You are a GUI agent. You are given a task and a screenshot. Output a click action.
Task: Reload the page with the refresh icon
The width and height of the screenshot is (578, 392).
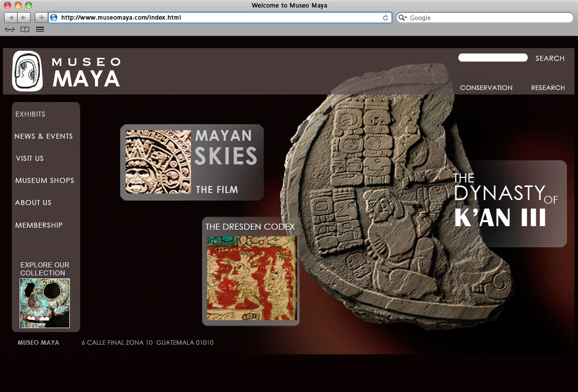pyautogui.click(x=386, y=17)
